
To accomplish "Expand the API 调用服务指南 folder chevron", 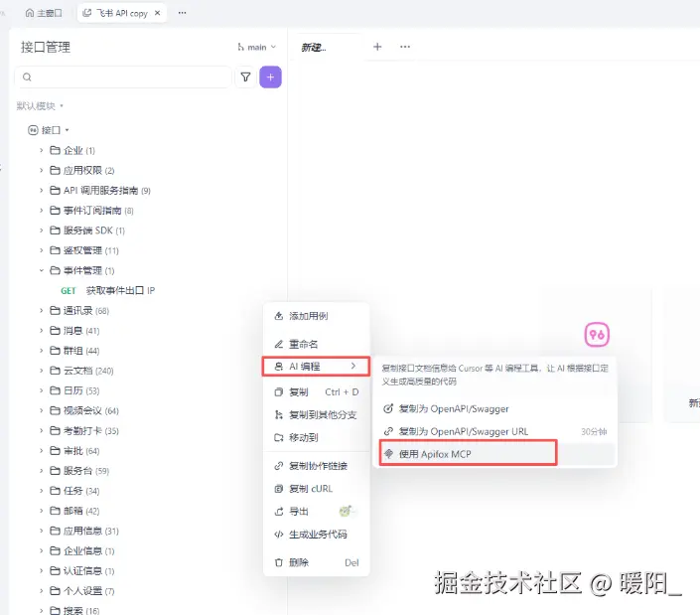I will [x=41, y=190].
